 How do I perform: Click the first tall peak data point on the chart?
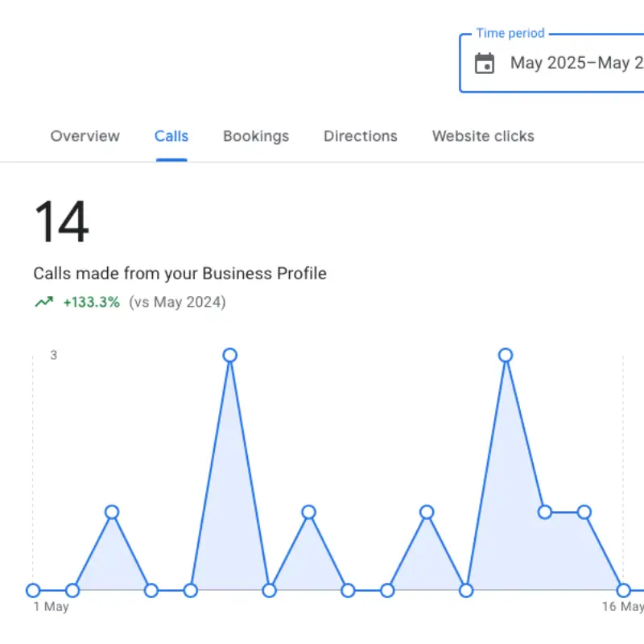(x=230, y=354)
